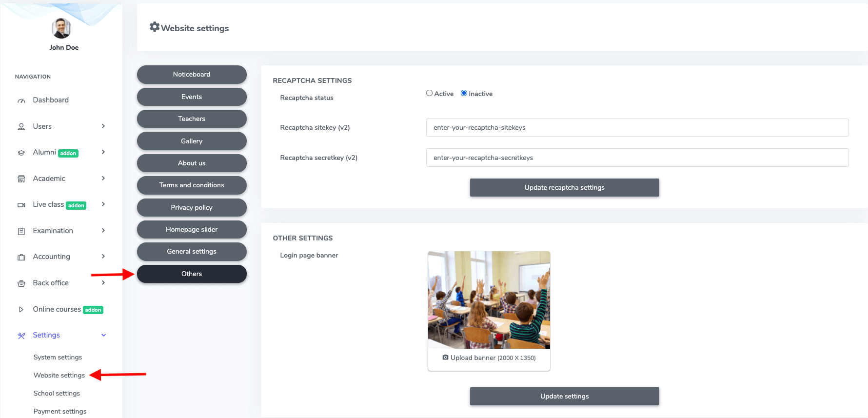This screenshot has width=868, height=418.
Task: Open the Noticeboard tab
Action: [x=192, y=74]
